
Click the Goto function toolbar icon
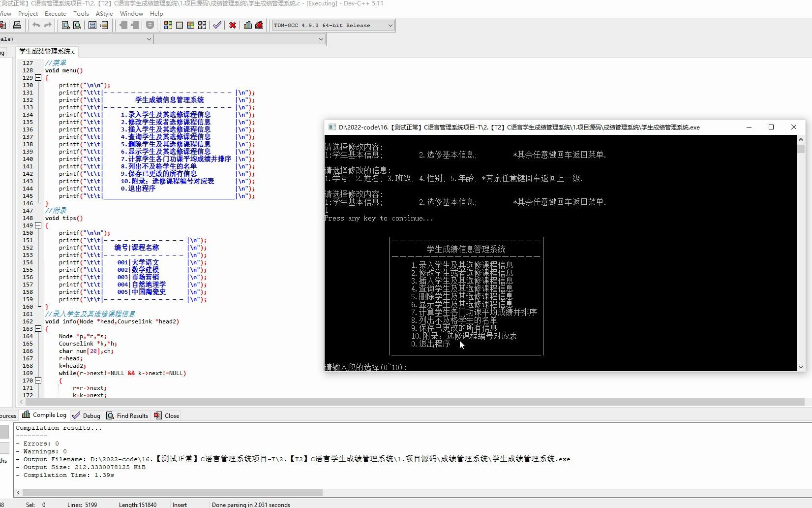click(x=92, y=25)
